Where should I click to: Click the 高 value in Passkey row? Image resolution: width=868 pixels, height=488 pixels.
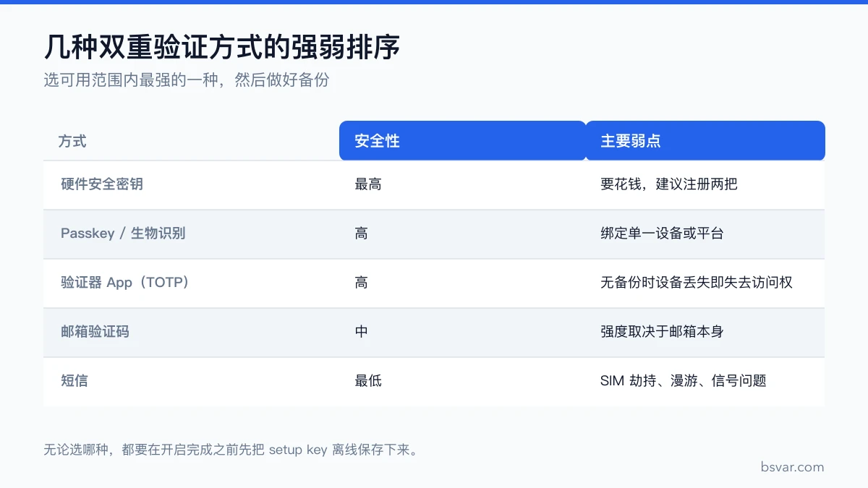[361, 234]
